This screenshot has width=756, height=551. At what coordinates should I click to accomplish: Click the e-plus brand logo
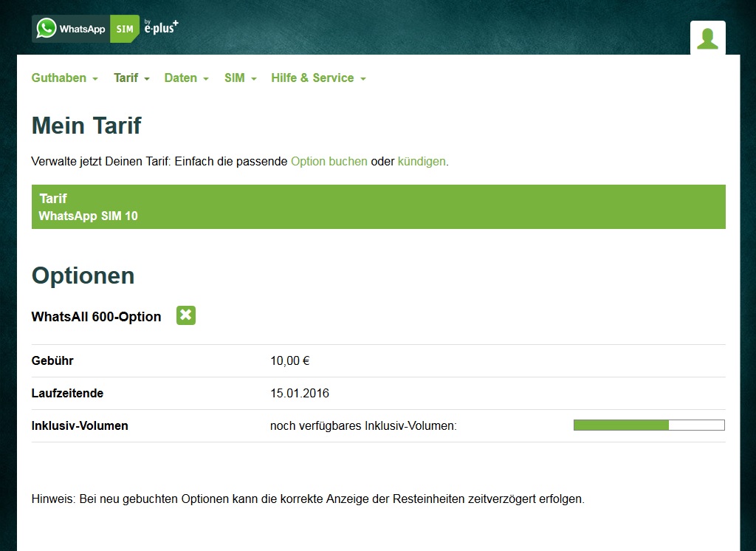click(161, 27)
